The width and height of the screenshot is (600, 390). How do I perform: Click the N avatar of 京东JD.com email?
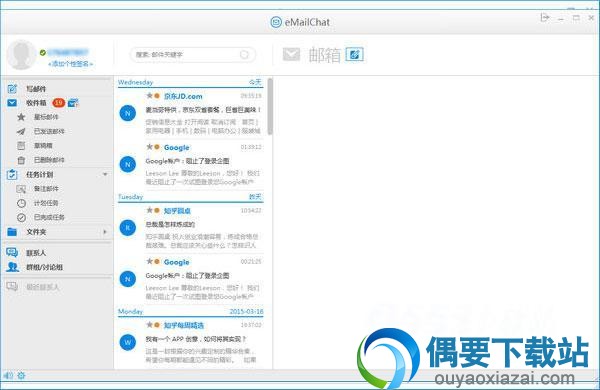pyautogui.click(x=128, y=113)
